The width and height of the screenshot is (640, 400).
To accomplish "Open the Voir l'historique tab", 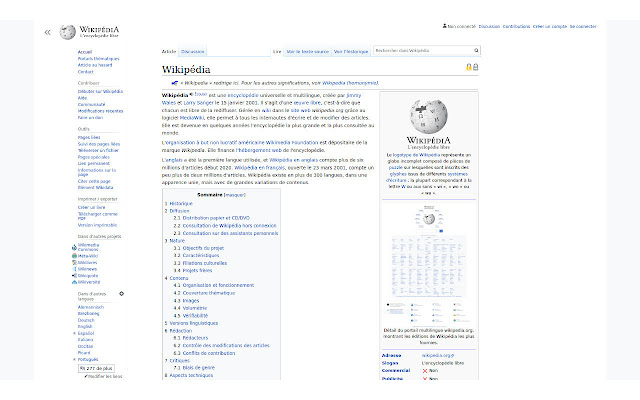I will point(351,52).
